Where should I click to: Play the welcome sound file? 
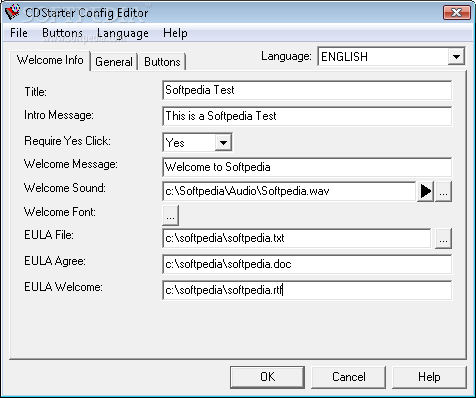pos(425,191)
